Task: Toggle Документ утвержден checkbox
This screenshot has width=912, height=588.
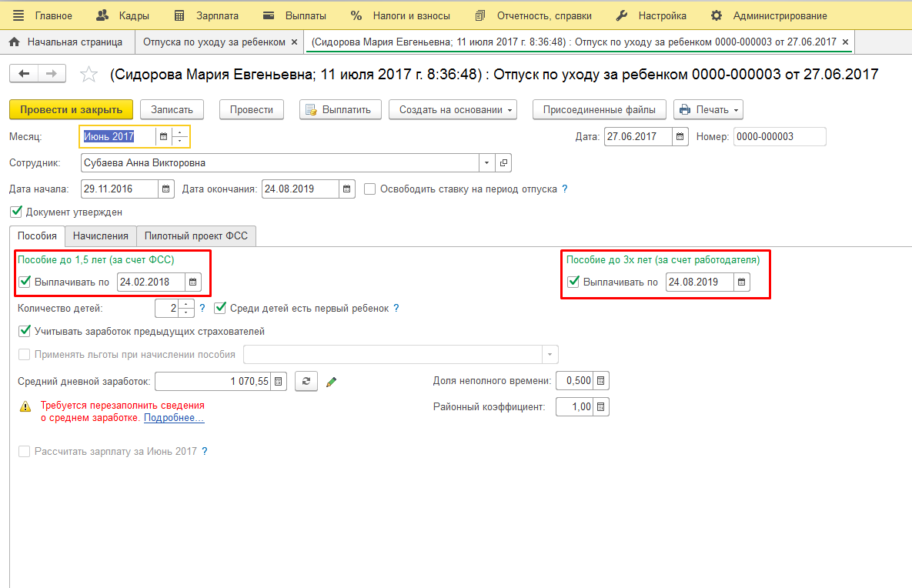Action: [x=16, y=212]
